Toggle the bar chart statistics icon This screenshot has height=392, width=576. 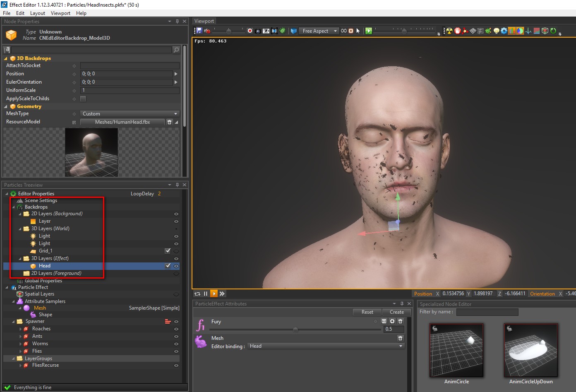pyautogui.click(x=512, y=31)
